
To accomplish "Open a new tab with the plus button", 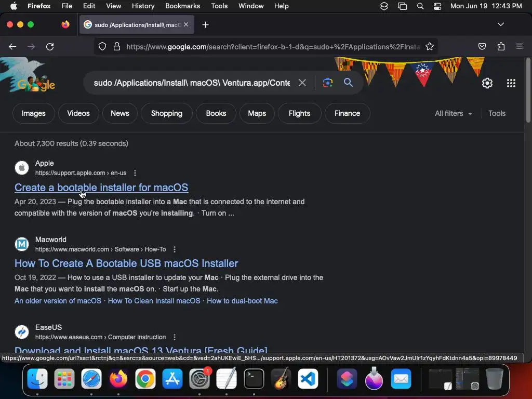I will coord(205,25).
